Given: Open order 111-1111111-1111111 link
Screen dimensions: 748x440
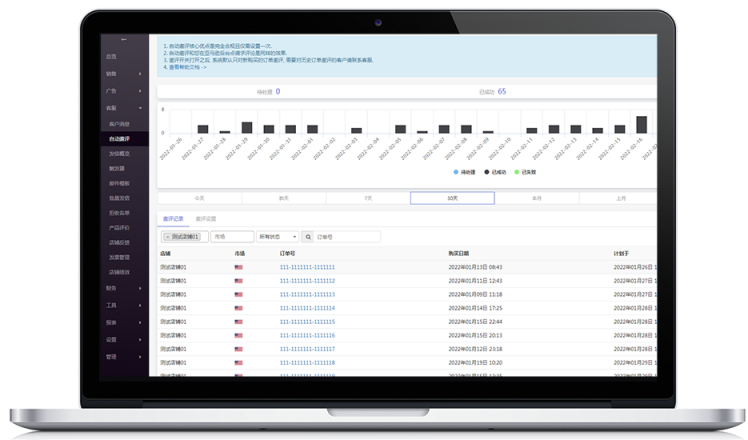Looking at the screenshot, I should pos(307,268).
